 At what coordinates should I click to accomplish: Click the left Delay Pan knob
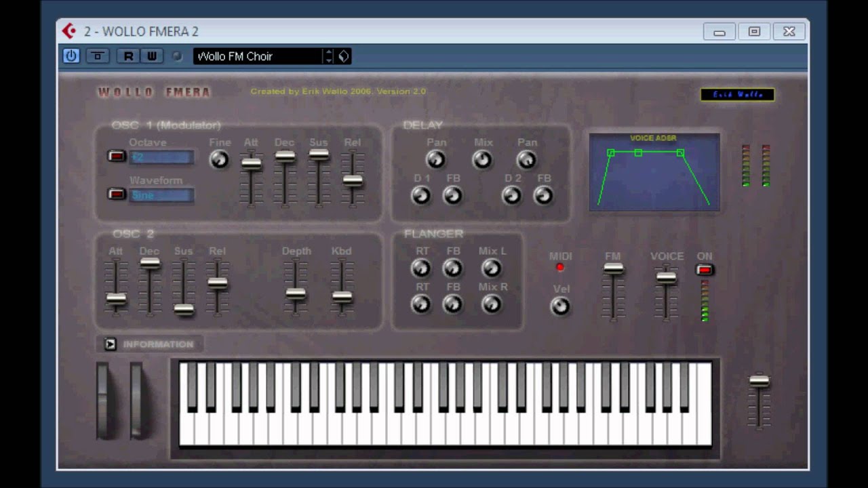435,159
